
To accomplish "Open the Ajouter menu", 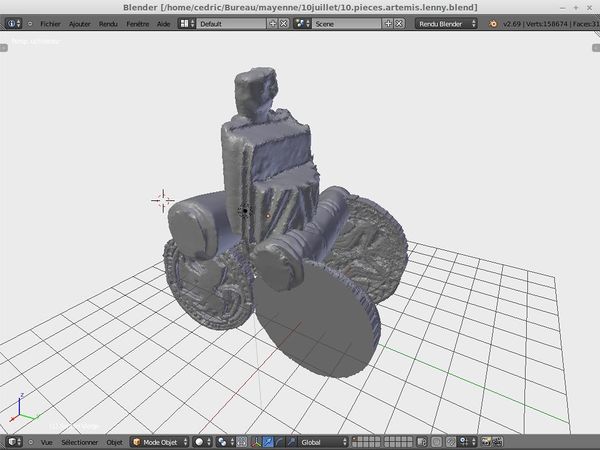I will point(79,22).
